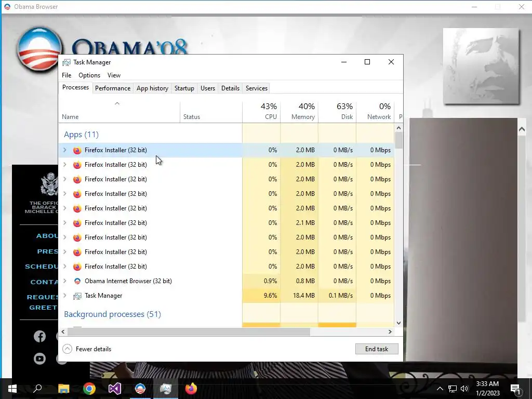Select the Obama Internet Browser (32 bit) row

(x=227, y=281)
